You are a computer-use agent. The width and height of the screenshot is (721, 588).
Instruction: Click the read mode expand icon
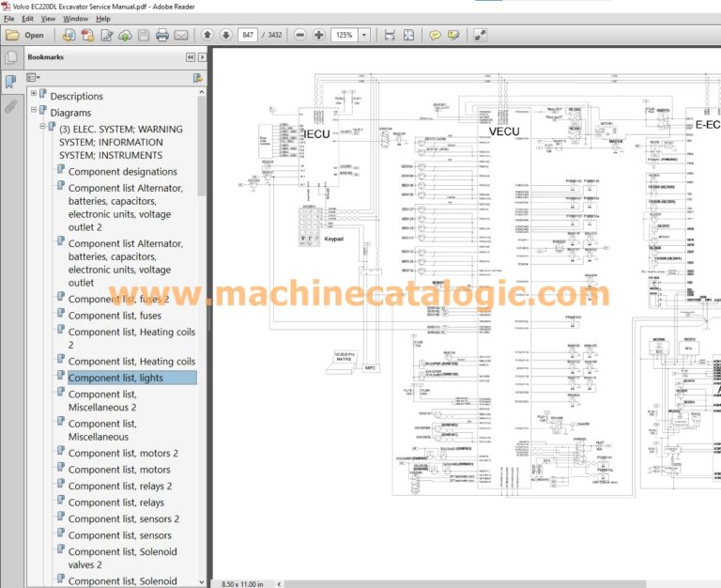click(x=480, y=35)
